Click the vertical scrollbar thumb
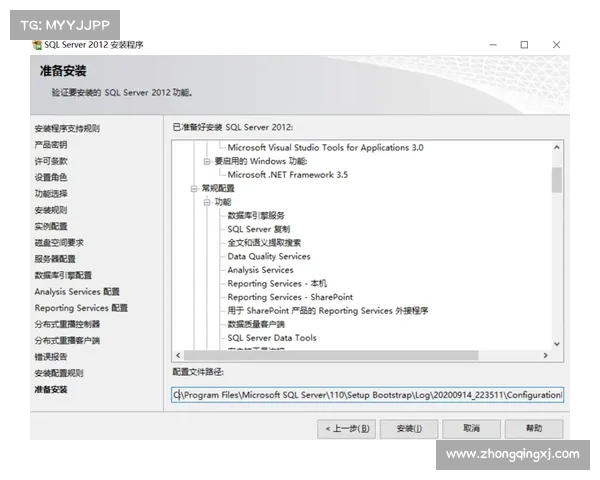The height and width of the screenshot is (480, 600). click(x=557, y=180)
